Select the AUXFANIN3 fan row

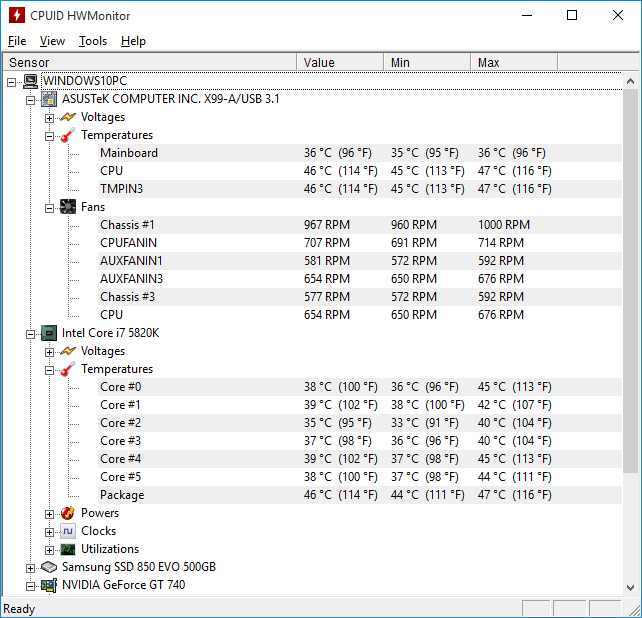pyautogui.click(x=360, y=279)
